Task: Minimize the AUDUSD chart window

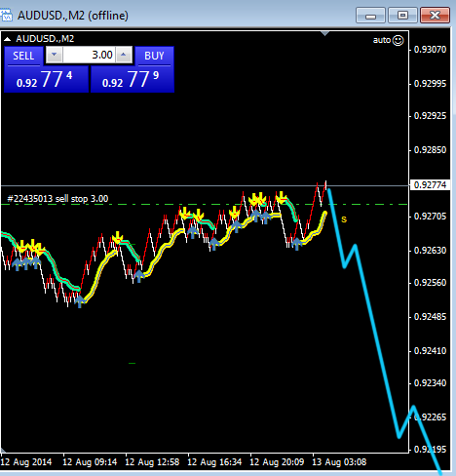Action: pyautogui.click(x=370, y=16)
